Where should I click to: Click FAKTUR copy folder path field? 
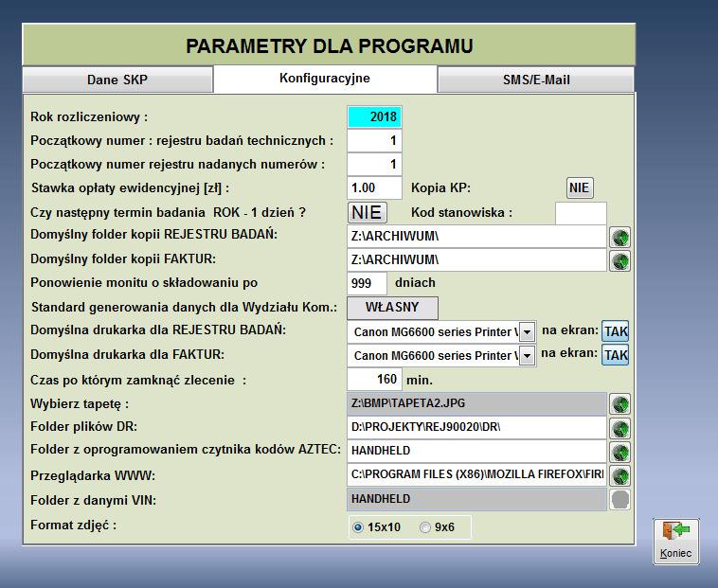pos(476,259)
